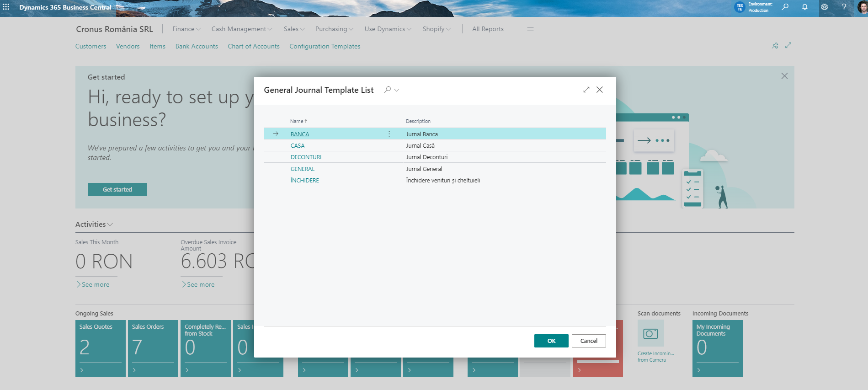
Task: Open the Cash Management menu
Action: (242, 29)
